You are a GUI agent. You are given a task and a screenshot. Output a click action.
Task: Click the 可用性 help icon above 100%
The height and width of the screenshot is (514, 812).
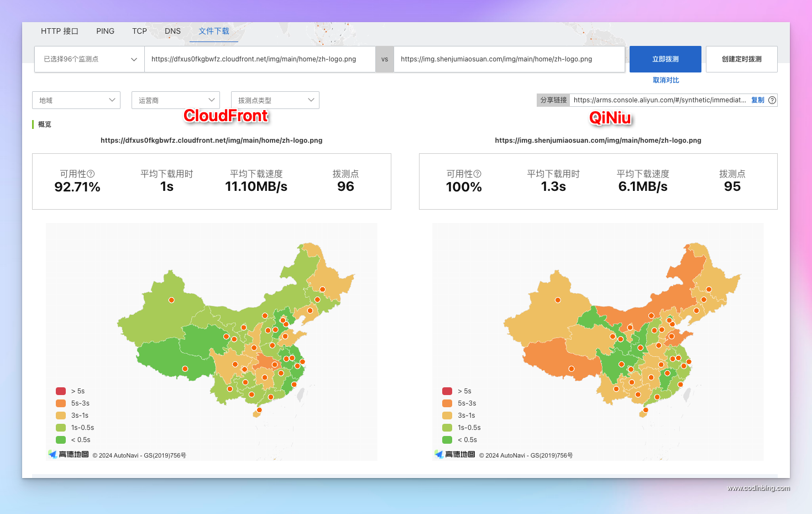point(478,174)
